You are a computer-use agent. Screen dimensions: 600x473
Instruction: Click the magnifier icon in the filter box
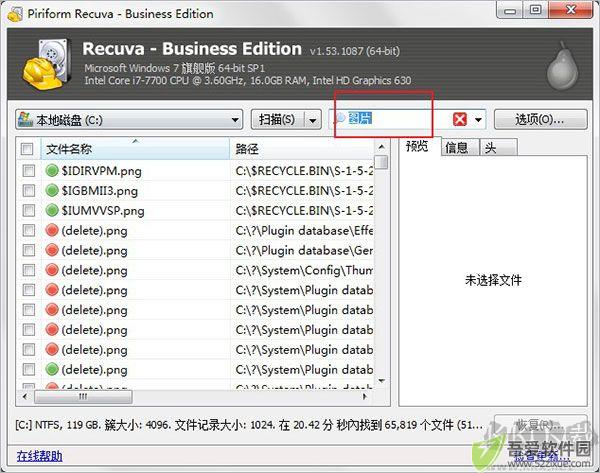[x=340, y=118]
